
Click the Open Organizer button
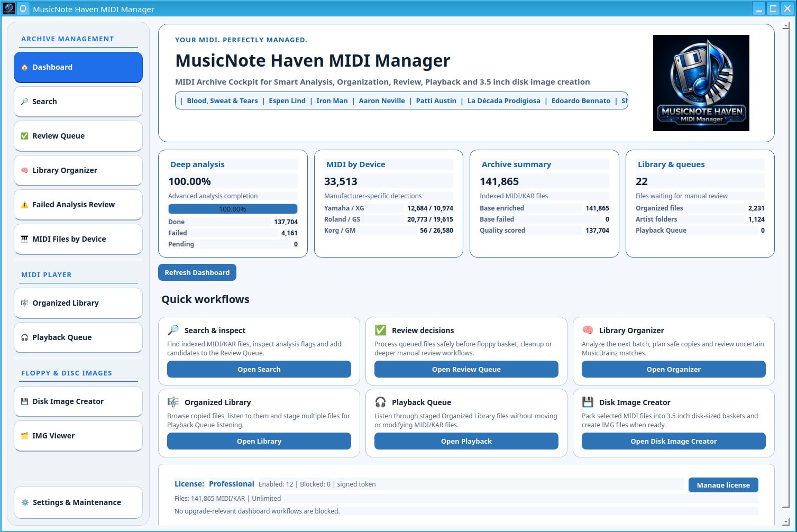(674, 369)
